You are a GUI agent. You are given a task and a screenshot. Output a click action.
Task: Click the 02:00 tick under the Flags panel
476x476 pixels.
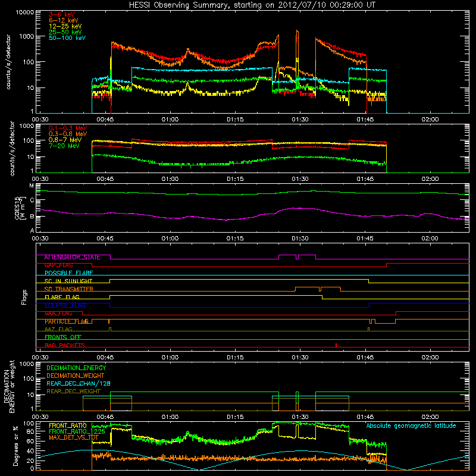tap(430, 358)
